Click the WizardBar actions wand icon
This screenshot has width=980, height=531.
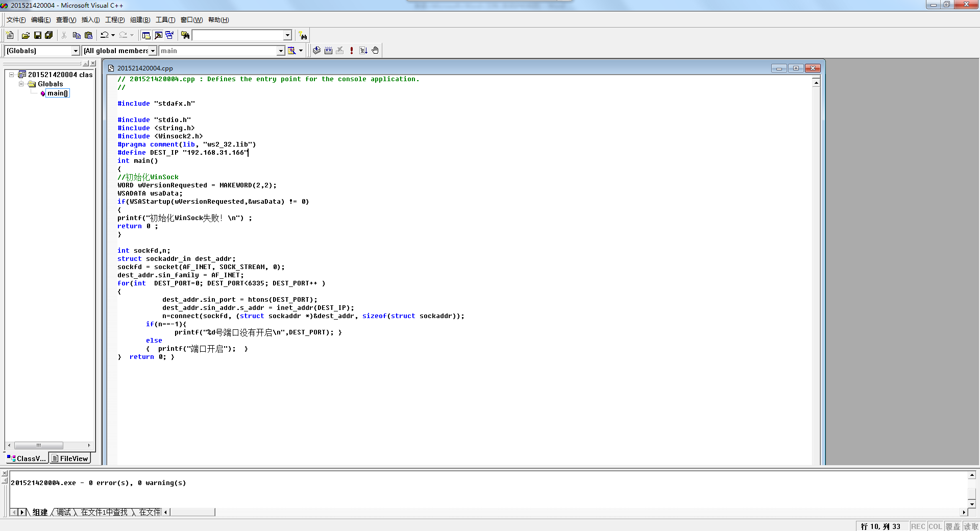point(292,51)
